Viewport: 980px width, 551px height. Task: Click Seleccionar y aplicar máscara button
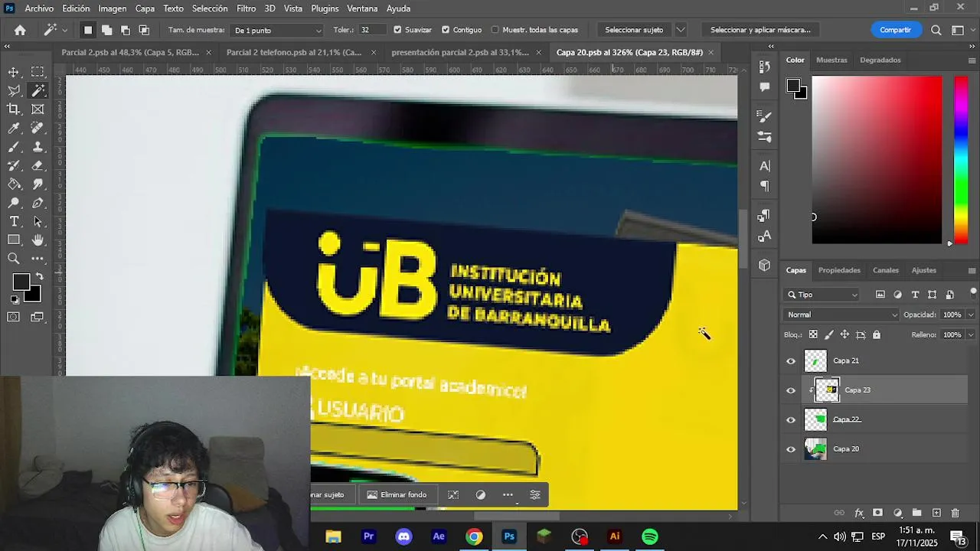[760, 30]
